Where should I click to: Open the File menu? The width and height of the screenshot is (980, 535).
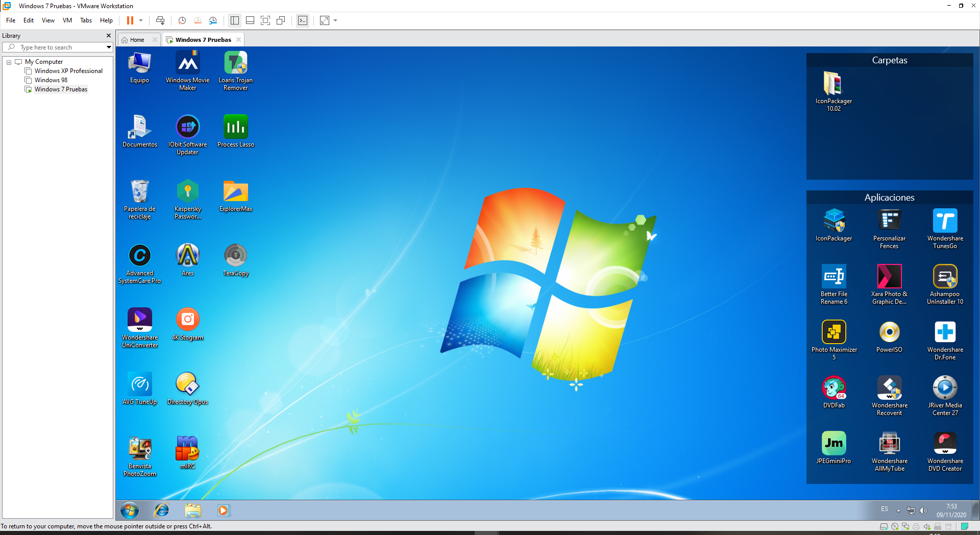(11, 20)
